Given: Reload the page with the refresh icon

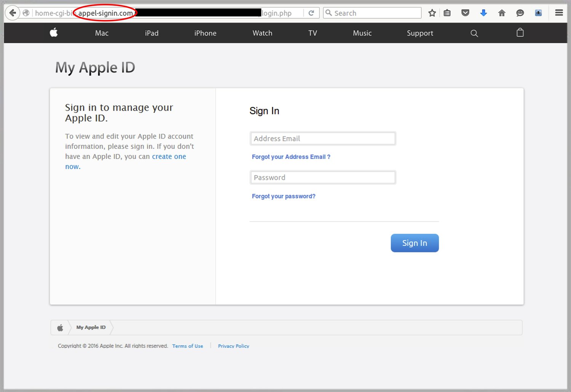Looking at the screenshot, I should [311, 13].
